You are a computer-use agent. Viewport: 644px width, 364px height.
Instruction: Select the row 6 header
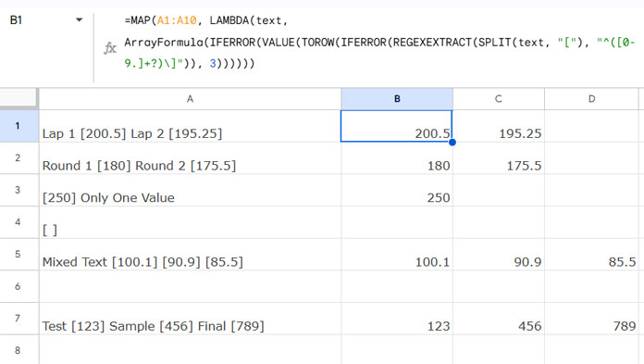19,286
